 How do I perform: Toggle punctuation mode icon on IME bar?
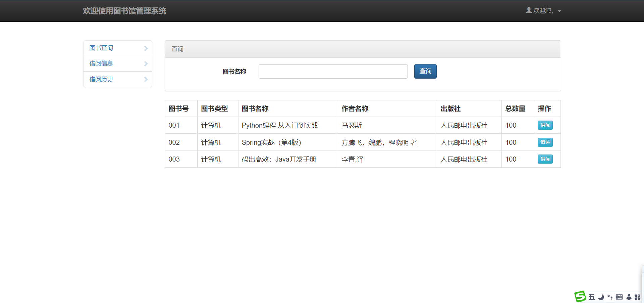[610, 297]
